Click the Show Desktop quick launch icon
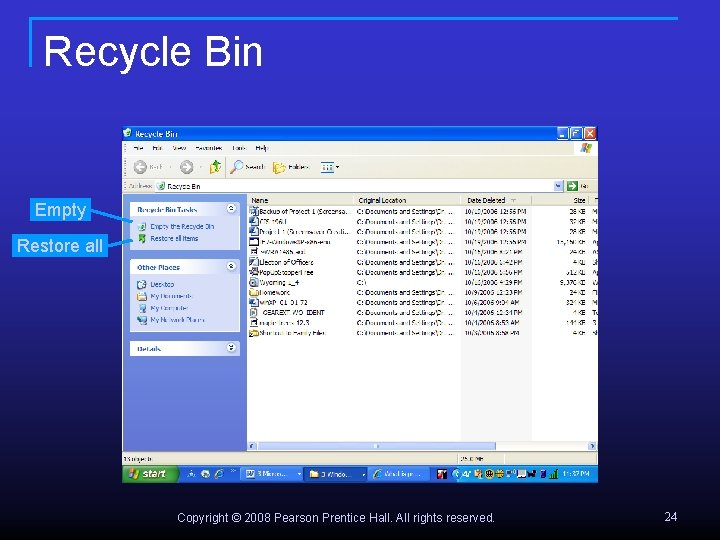 (191, 474)
